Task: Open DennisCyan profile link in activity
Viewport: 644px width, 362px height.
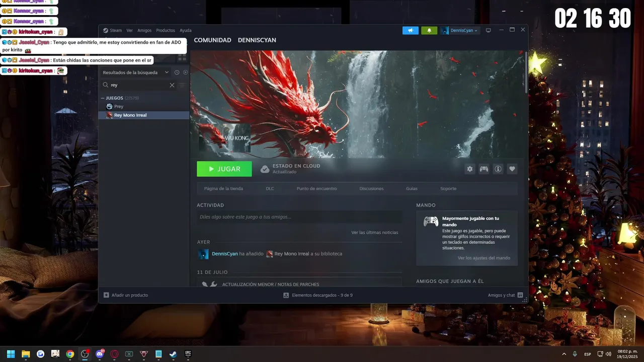Action: pyautogui.click(x=224, y=254)
